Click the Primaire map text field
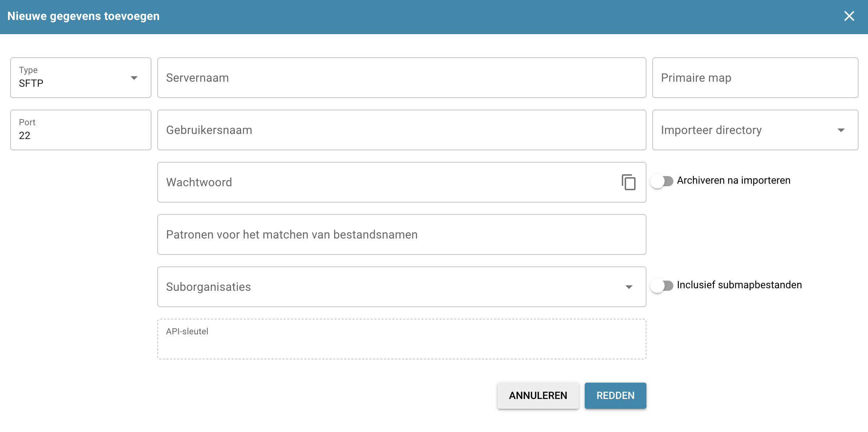Screen dimensions: 868x432 755,78
